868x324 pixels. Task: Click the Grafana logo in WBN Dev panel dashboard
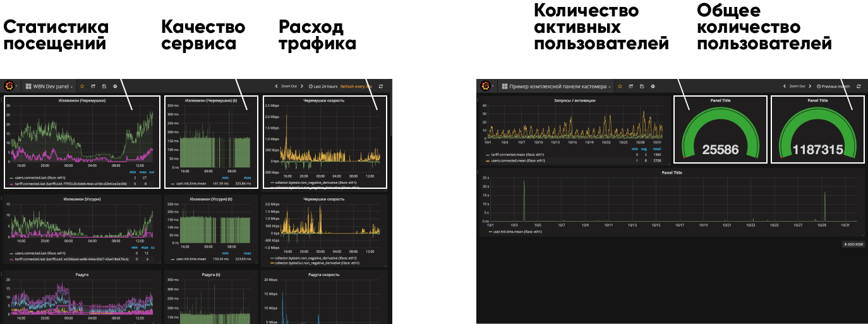click(x=9, y=86)
